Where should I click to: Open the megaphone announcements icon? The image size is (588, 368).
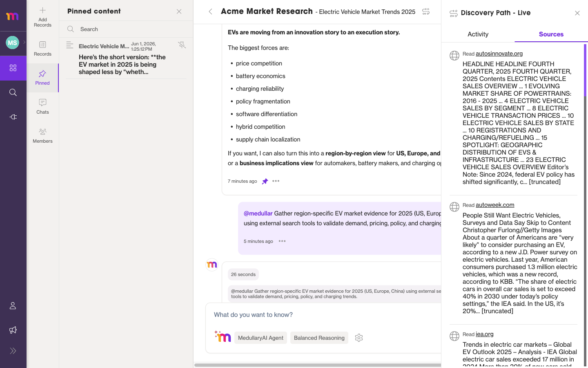13,330
